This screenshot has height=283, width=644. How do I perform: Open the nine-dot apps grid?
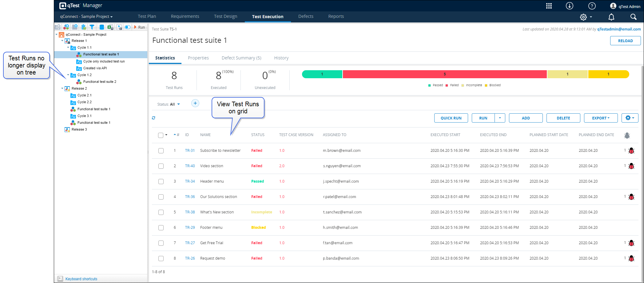tap(549, 6)
